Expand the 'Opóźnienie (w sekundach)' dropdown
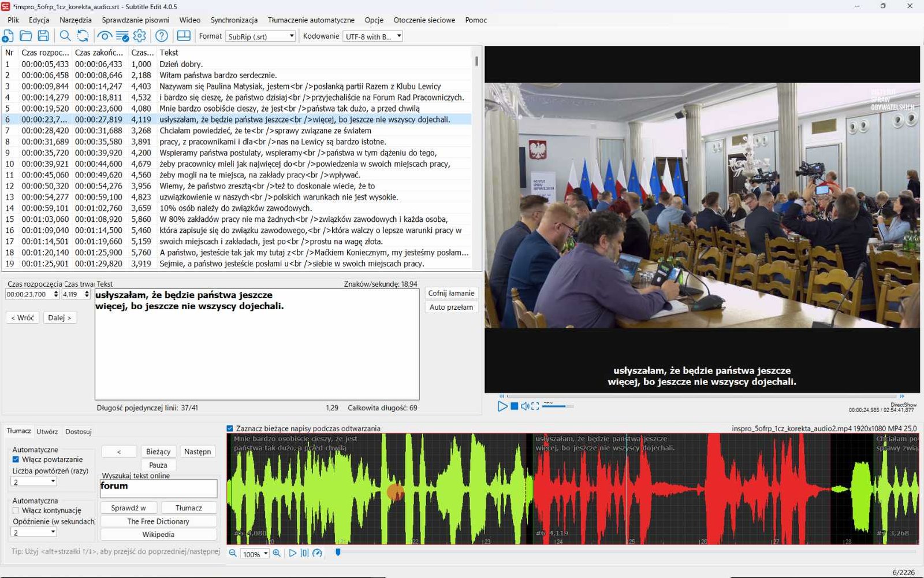This screenshot has height=578, width=924. pyautogui.click(x=34, y=532)
